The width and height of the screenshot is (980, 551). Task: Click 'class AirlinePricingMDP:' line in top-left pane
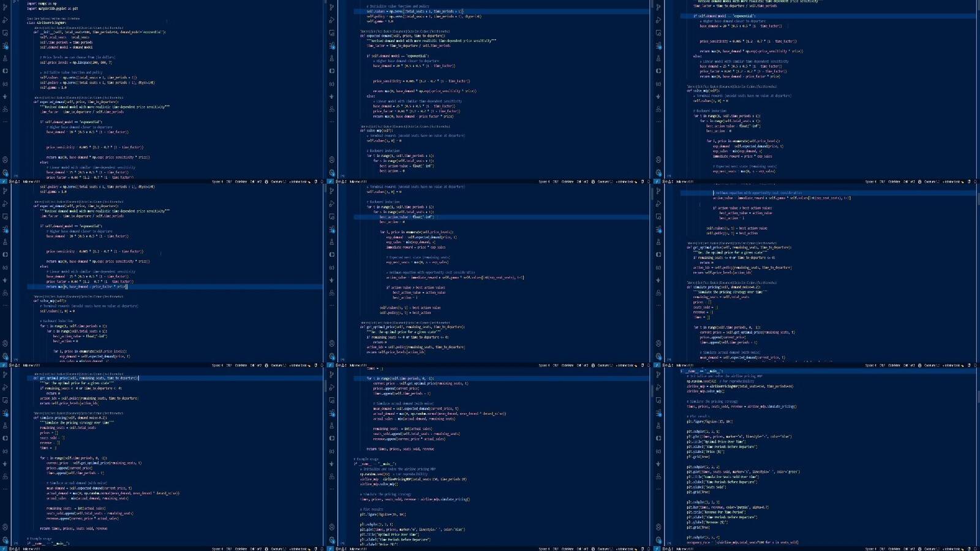pos(46,23)
